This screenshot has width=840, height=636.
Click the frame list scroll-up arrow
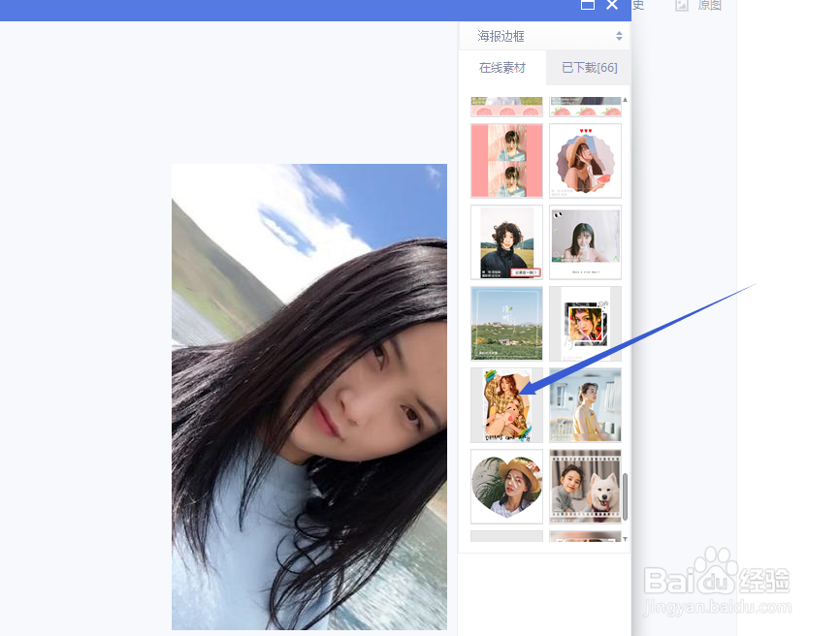tap(625, 100)
